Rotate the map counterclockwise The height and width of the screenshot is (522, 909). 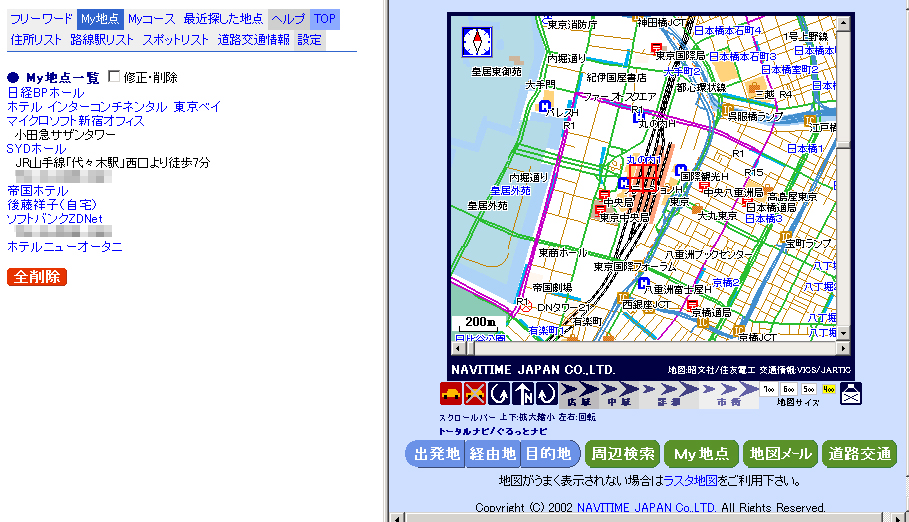click(x=499, y=393)
